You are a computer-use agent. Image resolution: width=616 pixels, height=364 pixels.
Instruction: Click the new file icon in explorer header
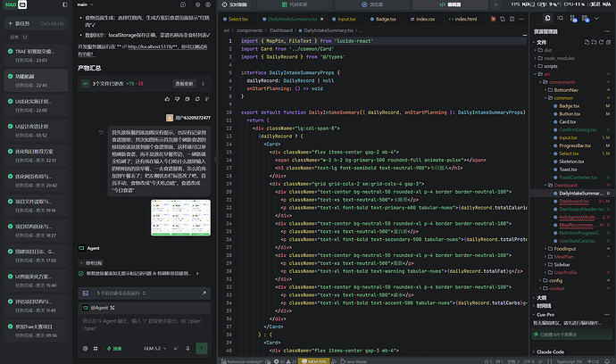tap(587, 42)
